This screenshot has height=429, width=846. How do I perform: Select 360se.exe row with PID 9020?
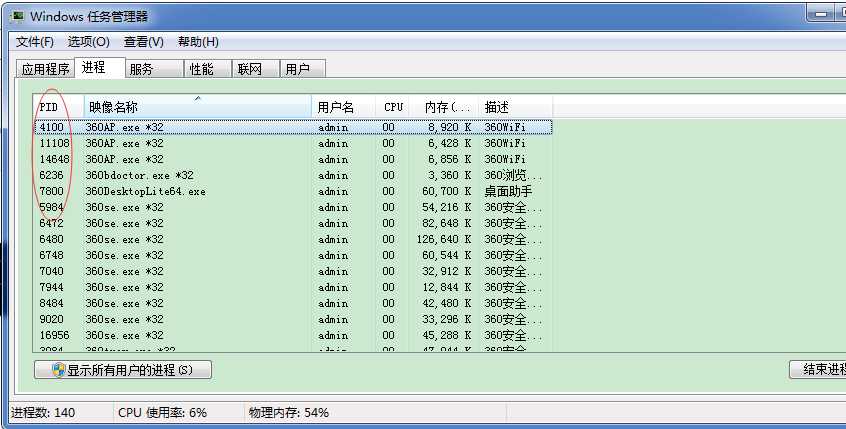(x=294, y=319)
